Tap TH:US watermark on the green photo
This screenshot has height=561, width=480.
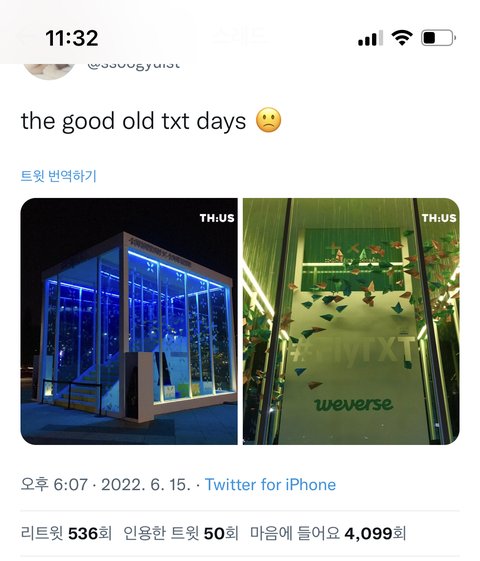point(439,218)
